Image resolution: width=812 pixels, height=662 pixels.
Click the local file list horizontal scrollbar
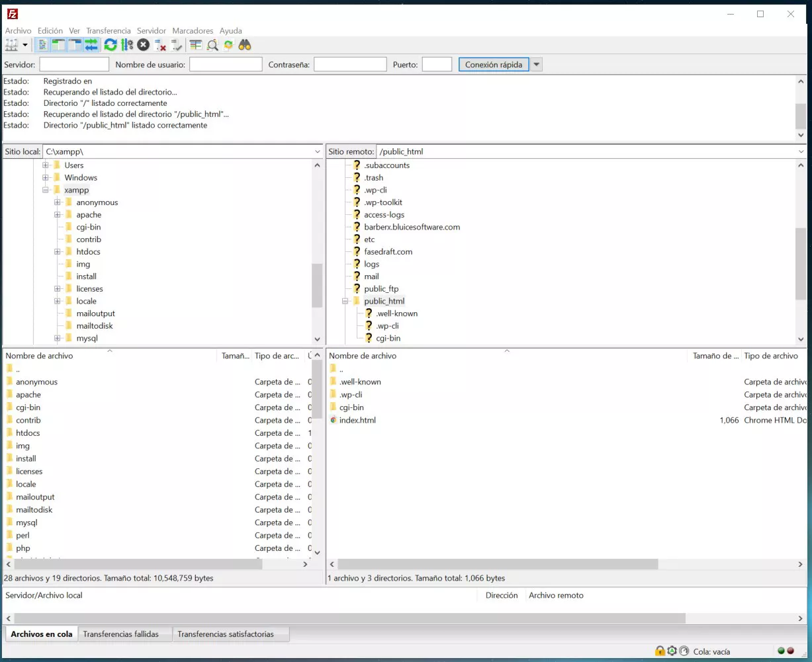tap(132, 564)
